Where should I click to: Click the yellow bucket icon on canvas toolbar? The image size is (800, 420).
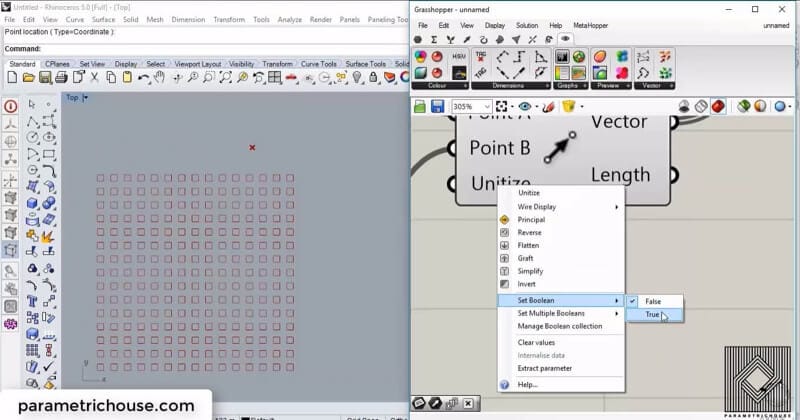pos(568,106)
